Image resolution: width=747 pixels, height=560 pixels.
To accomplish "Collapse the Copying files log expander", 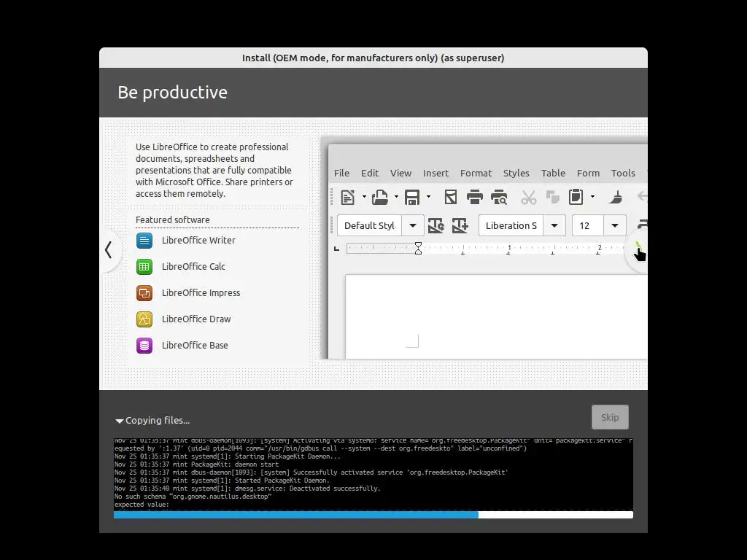I will click(119, 421).
